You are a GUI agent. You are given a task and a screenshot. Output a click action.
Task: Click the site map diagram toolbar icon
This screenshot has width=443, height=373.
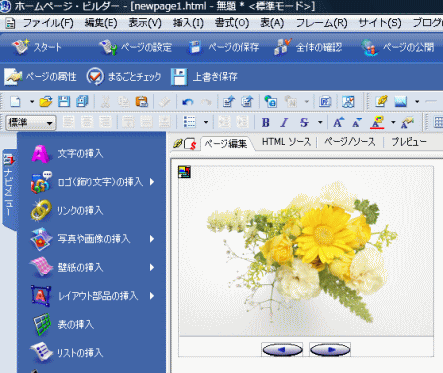pos(348,102)
